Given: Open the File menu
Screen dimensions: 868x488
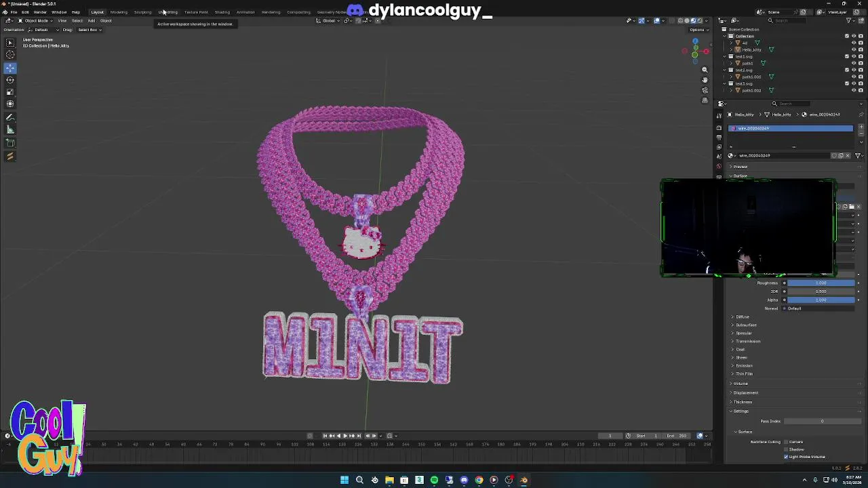Looking at the screenshot, I should point(14,12).
